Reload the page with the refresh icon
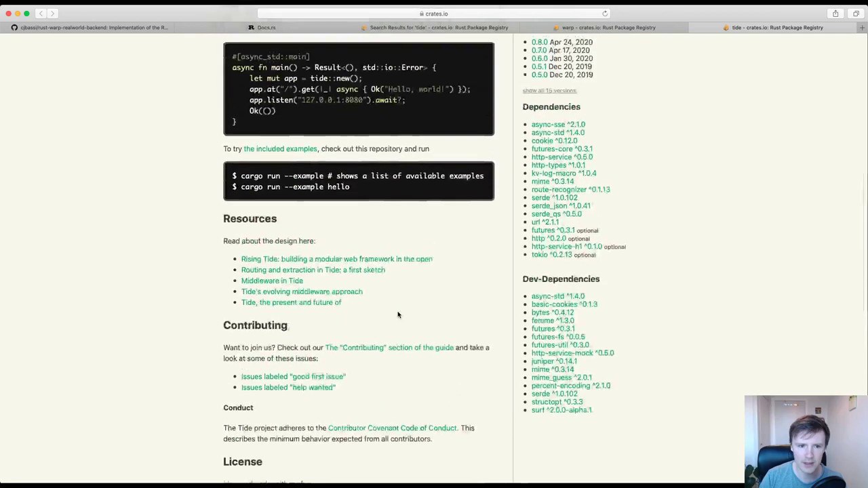The width and height of the screenshot is (868, 488). 605,14
